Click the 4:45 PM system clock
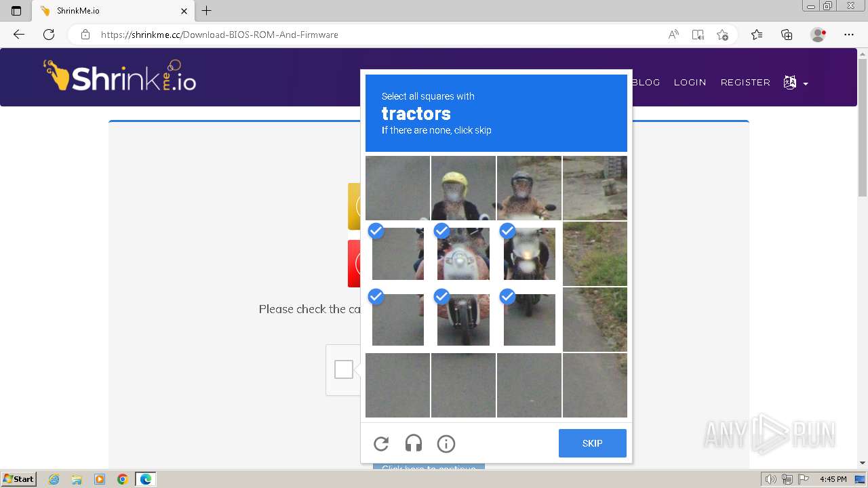This screenshot has height=488, width=868. pyautogui.click(x=833, y=479)
